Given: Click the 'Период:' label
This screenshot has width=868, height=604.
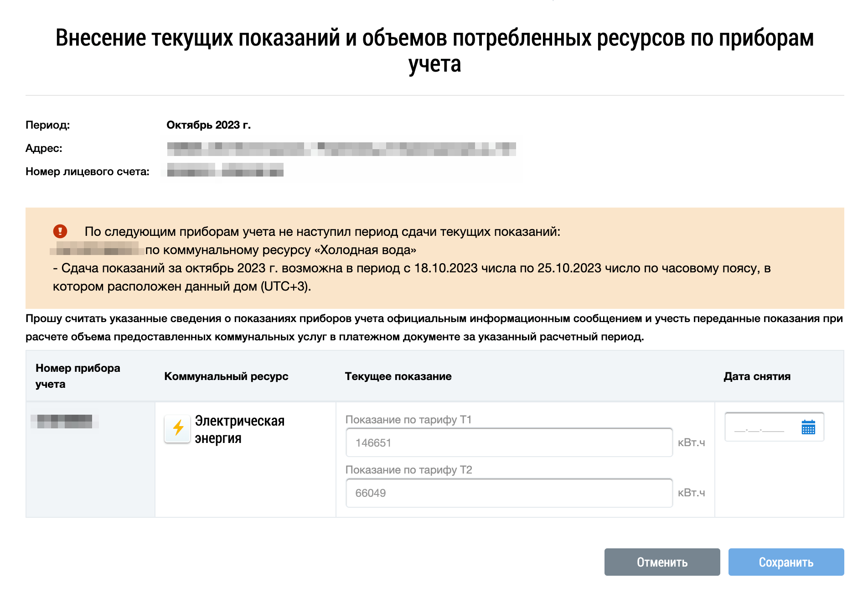Looking at the screenshot, I should (x=48, y=125).
